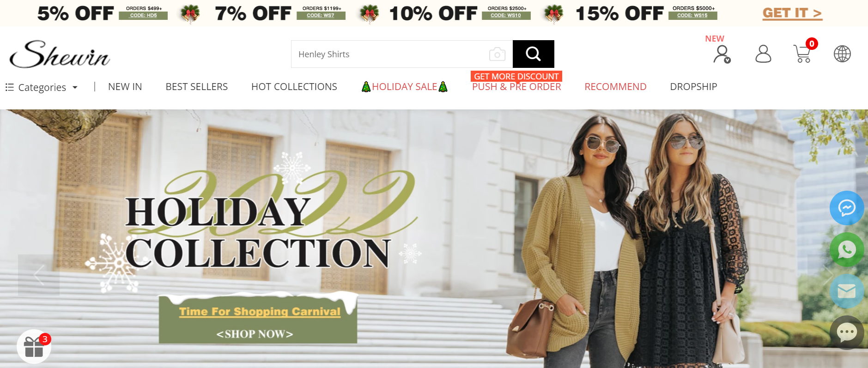Viewport: 868px width, 368px height.
Task: Open WhatsApp contact icon
Action: [847, 249]
